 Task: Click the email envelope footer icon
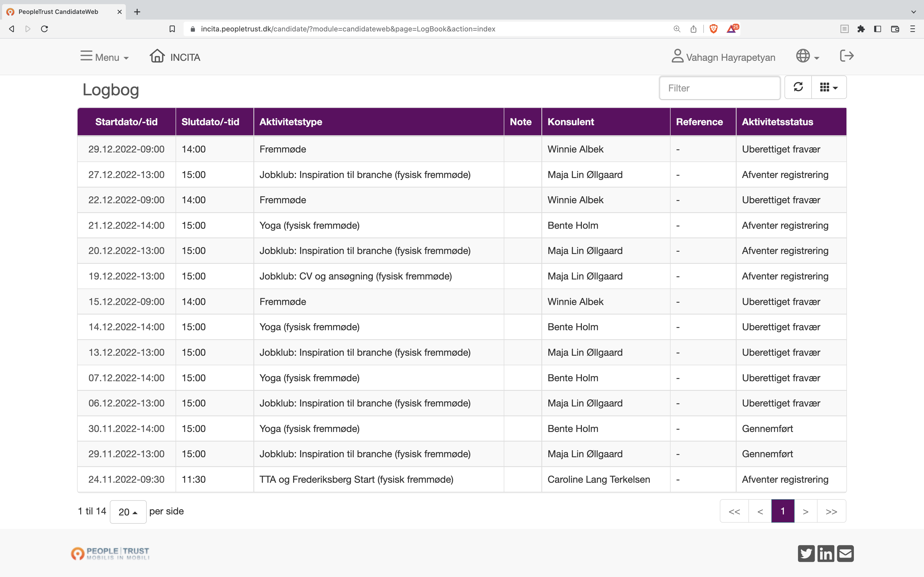(845, 553)
